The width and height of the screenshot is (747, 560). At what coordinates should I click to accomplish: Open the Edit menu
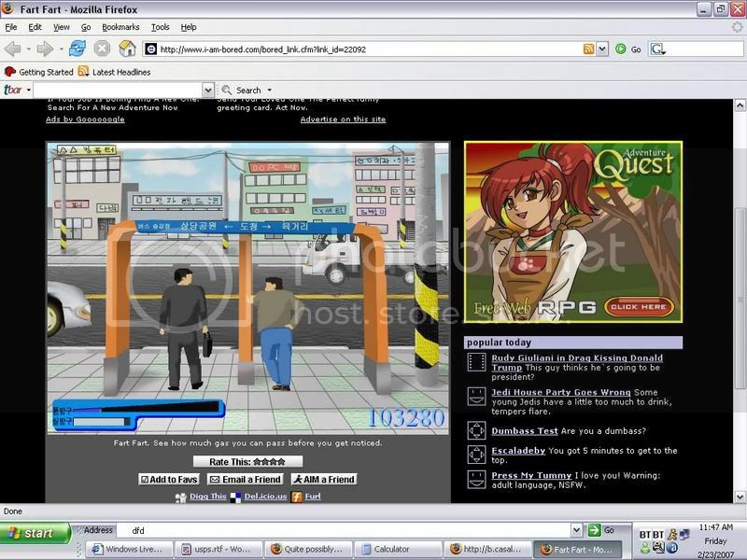tap(35, 27)
